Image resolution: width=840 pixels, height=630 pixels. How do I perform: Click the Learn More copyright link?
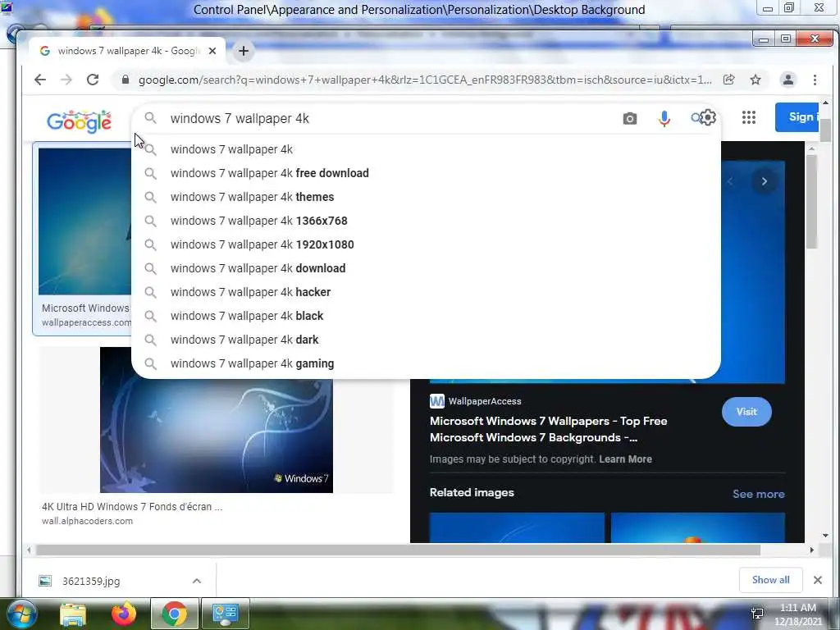click(625, 459)
